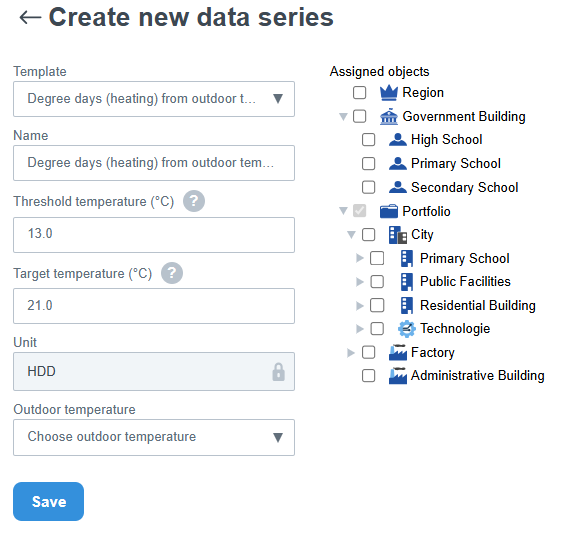Open the Template dropdown

click(154, 99)
